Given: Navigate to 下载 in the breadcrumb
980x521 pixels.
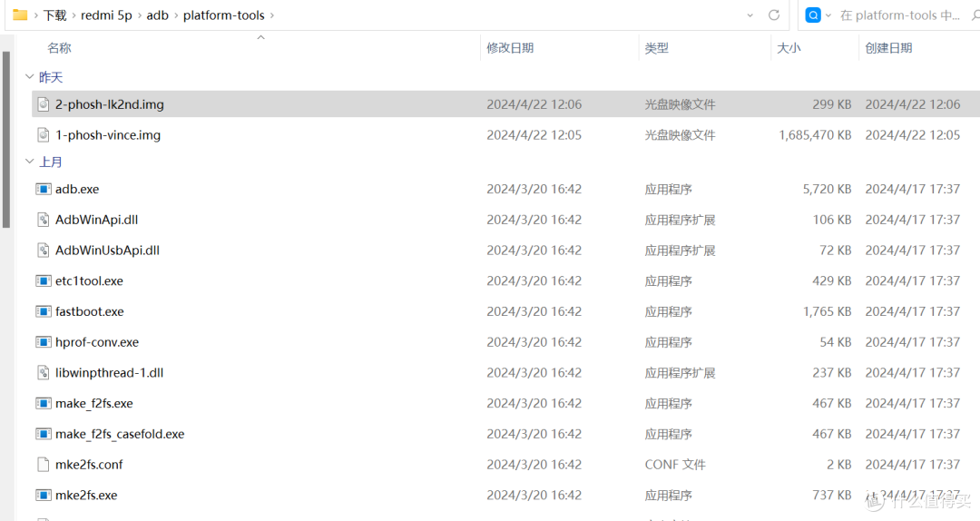Looking at the screenshot, I should coord(55,15).
